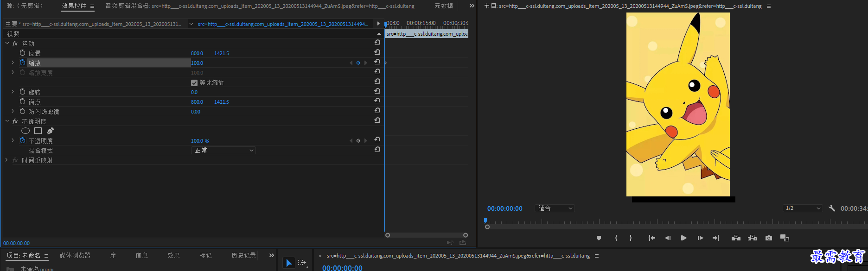868x271 pixels.
Task: Click the Extract button
Action: tap(752, 238)
